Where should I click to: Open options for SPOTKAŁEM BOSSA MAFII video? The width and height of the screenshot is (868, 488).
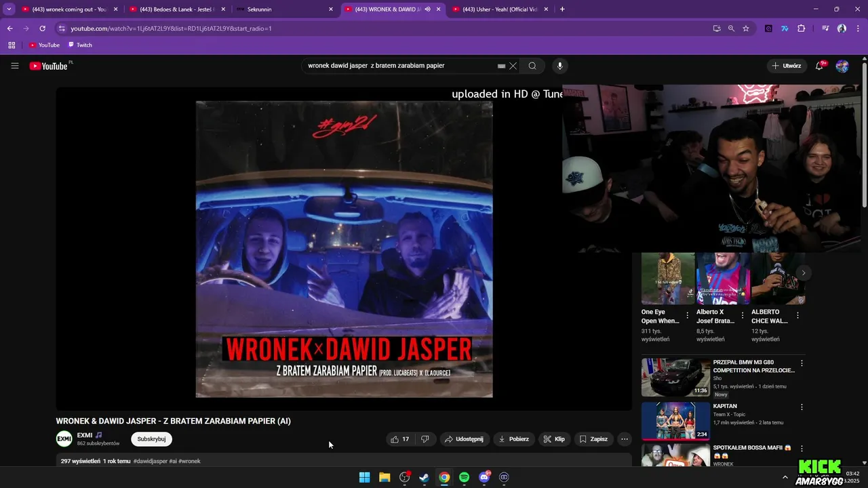[802, 449]
